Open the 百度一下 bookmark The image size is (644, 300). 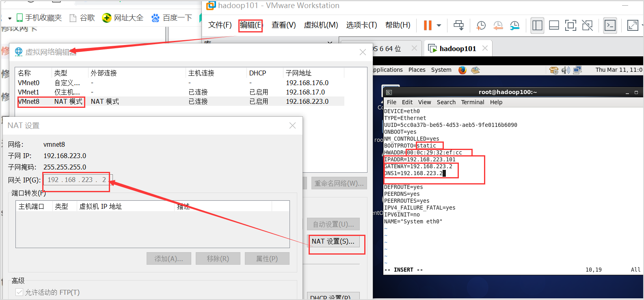(172, 18)
